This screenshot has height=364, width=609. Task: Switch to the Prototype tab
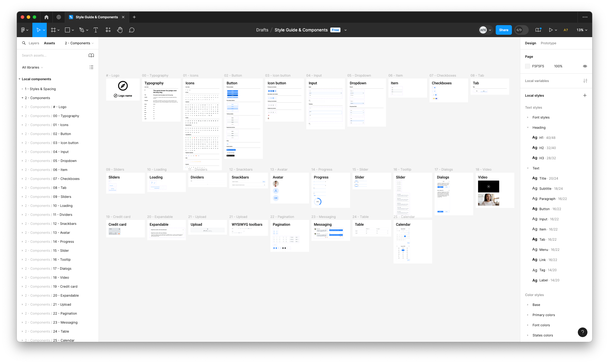point(548,43)
